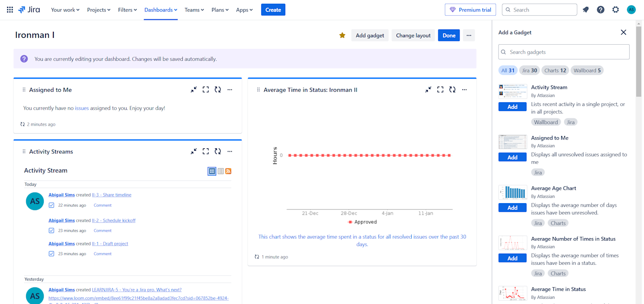Expand the Your work menu

pyautogui.click(x=65, y=10)
